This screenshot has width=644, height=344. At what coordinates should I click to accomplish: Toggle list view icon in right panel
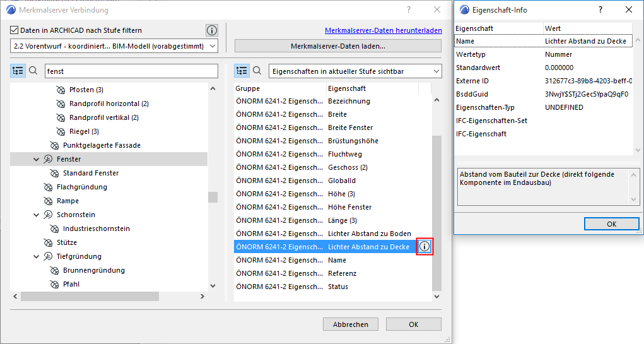pos(242,71)
